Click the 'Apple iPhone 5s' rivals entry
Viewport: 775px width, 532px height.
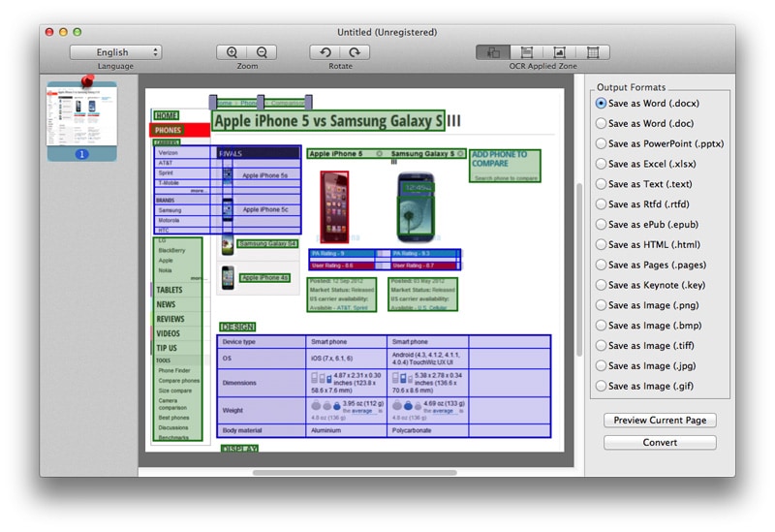point(264,175)
